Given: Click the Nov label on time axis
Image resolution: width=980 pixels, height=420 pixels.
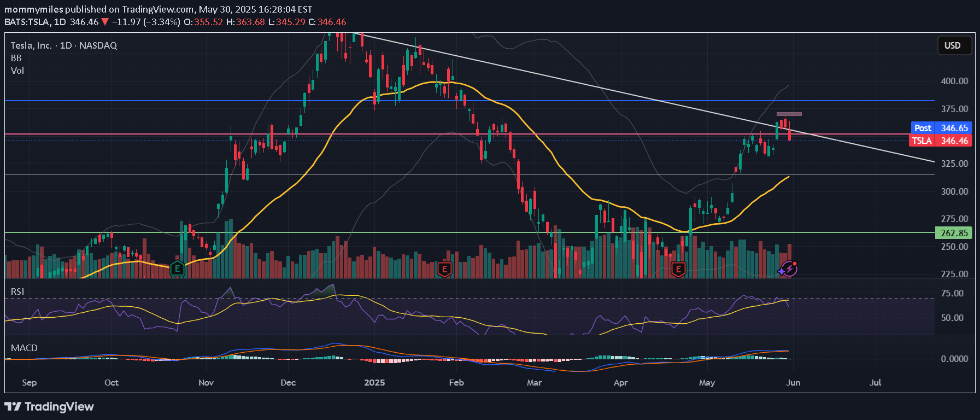Looking at the screenshot, I should tap(206, 382).
